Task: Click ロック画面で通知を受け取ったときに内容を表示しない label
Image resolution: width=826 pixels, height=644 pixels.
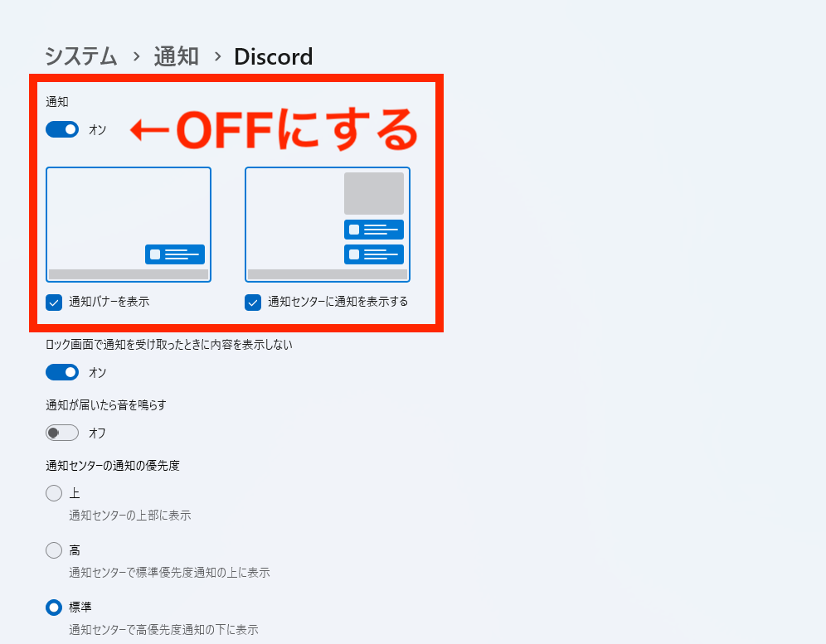Action: (169, 345)
